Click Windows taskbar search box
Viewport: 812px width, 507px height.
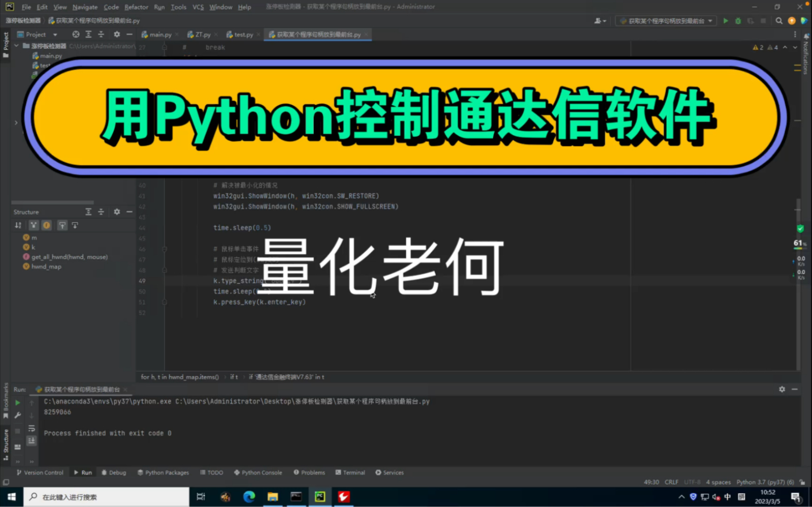107,497
